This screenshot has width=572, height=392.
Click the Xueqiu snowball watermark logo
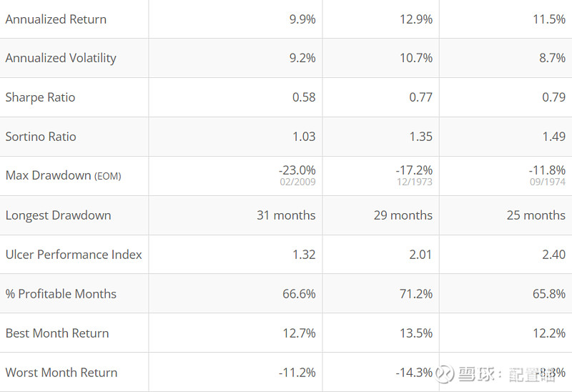(x=445, y=373)
